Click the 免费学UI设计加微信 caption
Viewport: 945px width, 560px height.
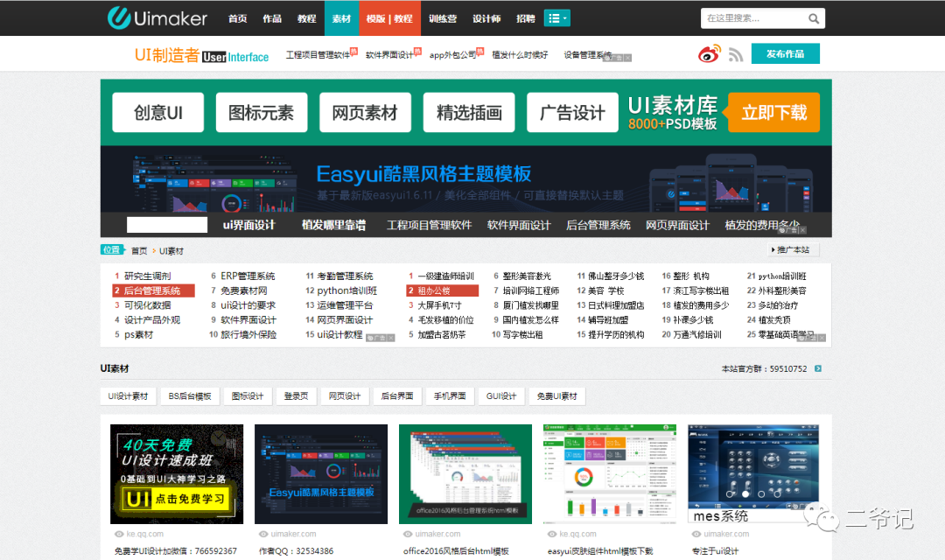click(176, 551)
